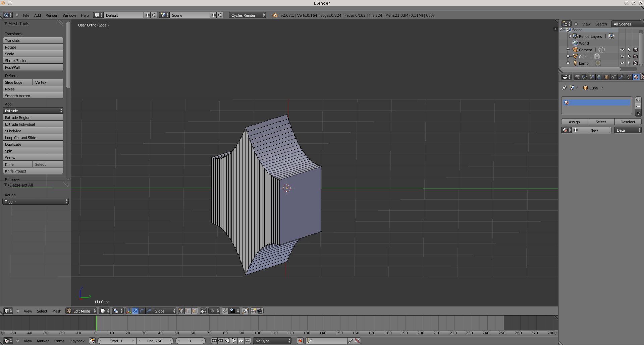Expand the Cube tree item in outliner
Image resolution: width=644 pixels, height=345 pixels.
click(x=568, y=56)
